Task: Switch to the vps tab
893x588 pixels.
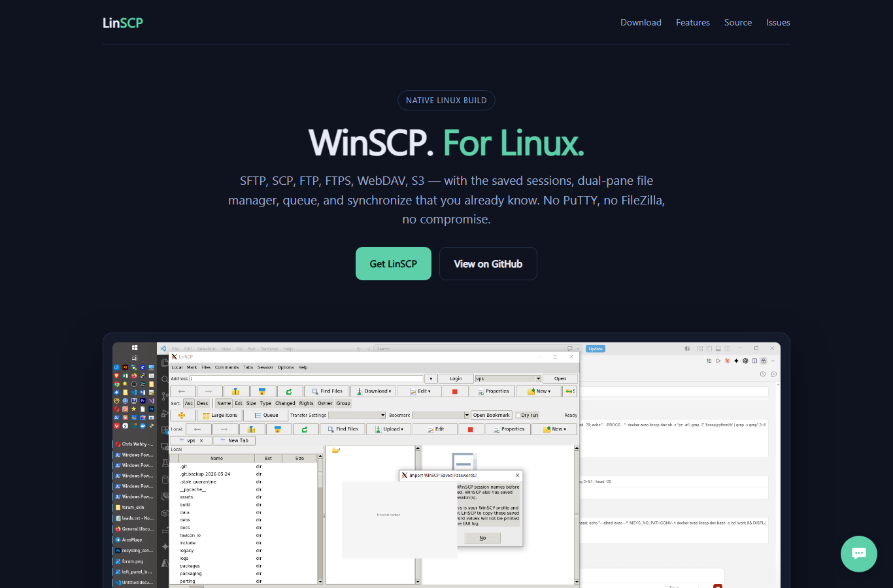Action: pyautogui.click(x=191, y=441)
